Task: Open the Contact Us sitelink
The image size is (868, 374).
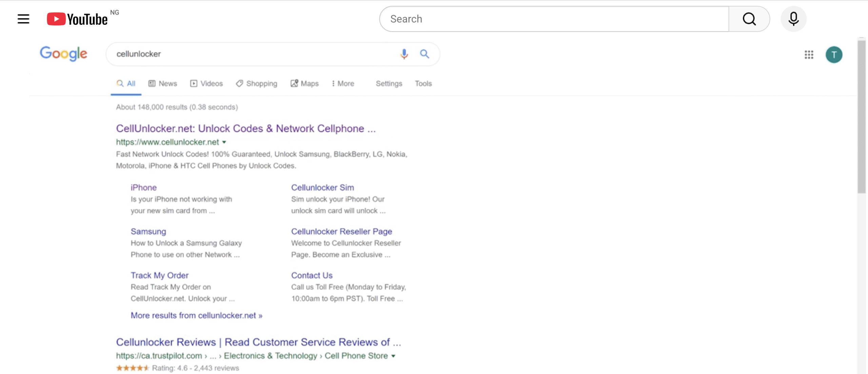Action: pos(312,275)
